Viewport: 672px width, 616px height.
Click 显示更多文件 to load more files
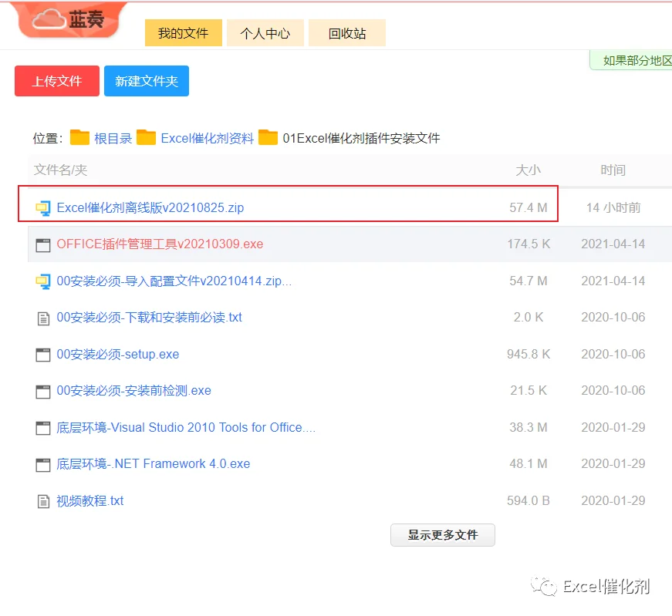(443, 535)
